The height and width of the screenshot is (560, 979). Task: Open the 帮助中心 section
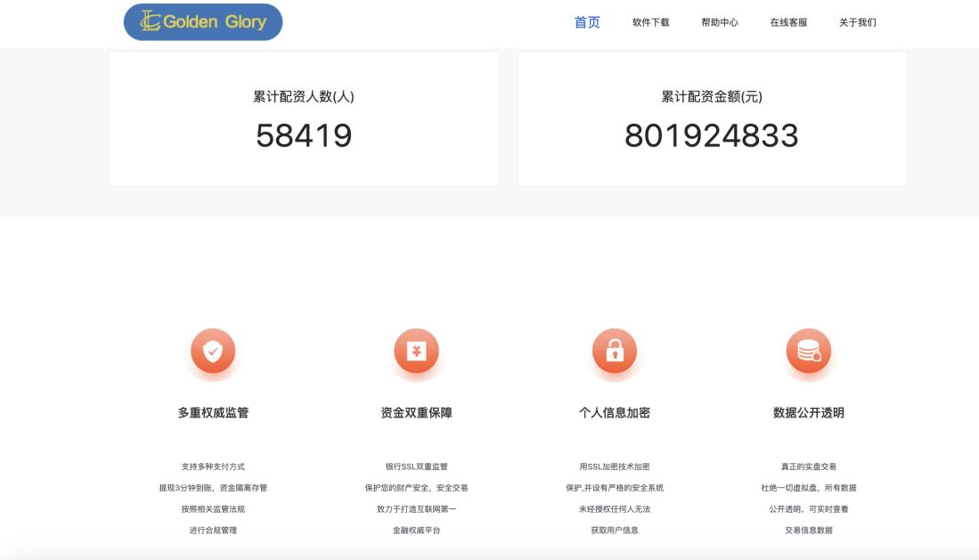click(718, 23)
